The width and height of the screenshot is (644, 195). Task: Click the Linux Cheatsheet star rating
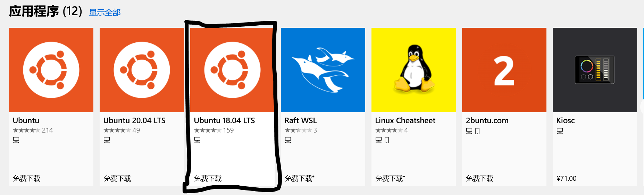click(392, 130)
